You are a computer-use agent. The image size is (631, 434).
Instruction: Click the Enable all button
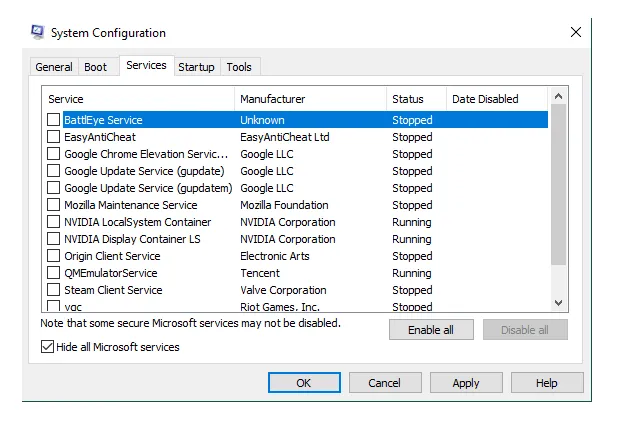431,330
